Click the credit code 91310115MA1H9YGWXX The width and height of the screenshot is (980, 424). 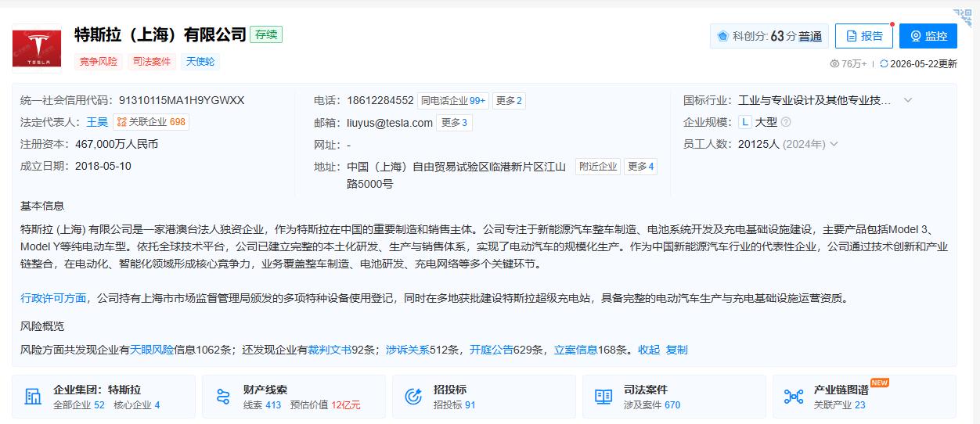[182, 100]
